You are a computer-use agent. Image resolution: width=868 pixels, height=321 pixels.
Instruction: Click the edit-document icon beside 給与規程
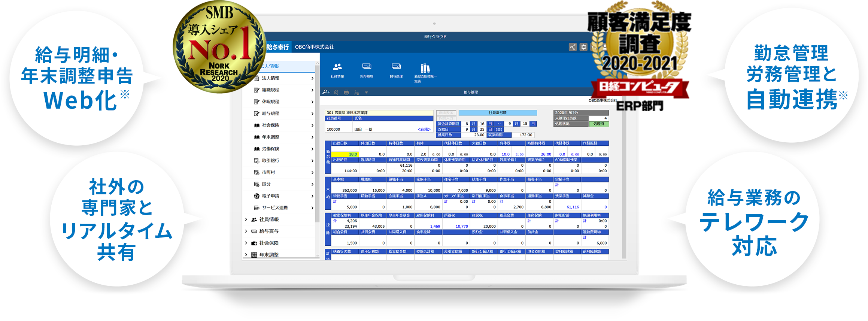[x=257, y=113]
